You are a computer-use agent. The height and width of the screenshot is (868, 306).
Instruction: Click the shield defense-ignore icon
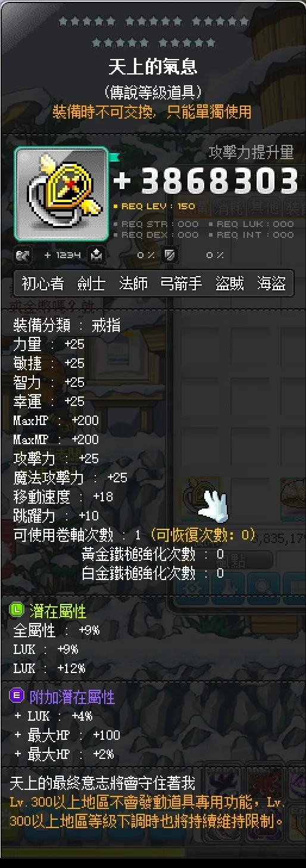tap(171, 256)
